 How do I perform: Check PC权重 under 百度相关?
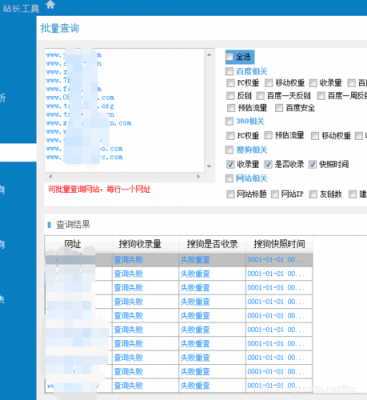[x=230, y=83]
